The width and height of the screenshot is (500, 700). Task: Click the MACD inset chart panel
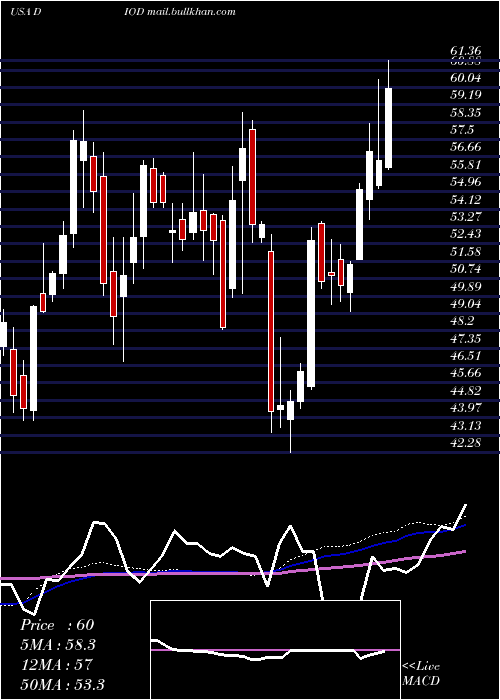[x=275, y=650]
